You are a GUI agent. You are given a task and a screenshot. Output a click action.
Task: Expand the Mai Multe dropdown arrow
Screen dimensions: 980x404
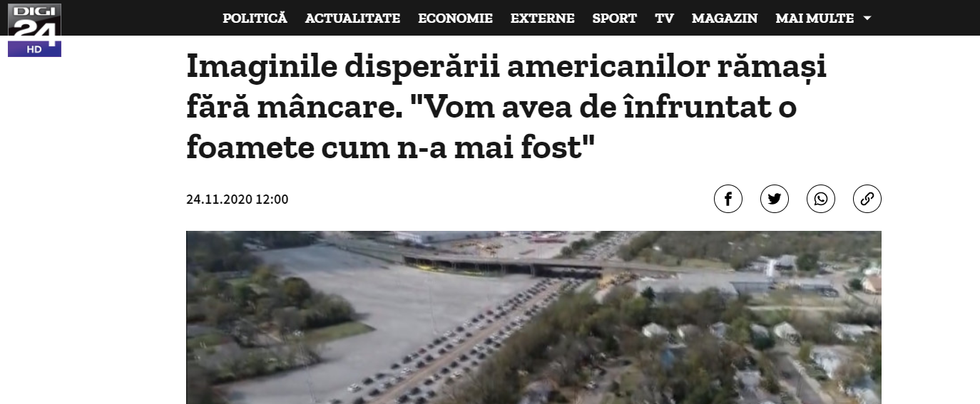[867, 19]
